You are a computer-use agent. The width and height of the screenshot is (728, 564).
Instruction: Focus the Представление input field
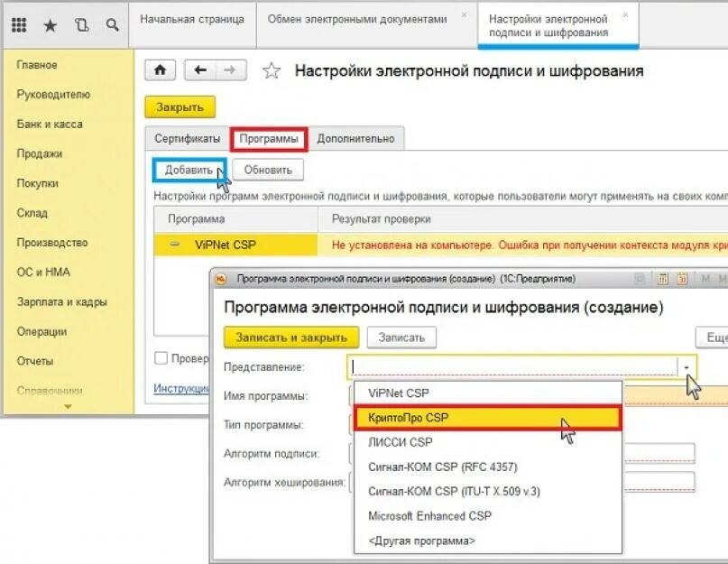[x=512, y=367]
